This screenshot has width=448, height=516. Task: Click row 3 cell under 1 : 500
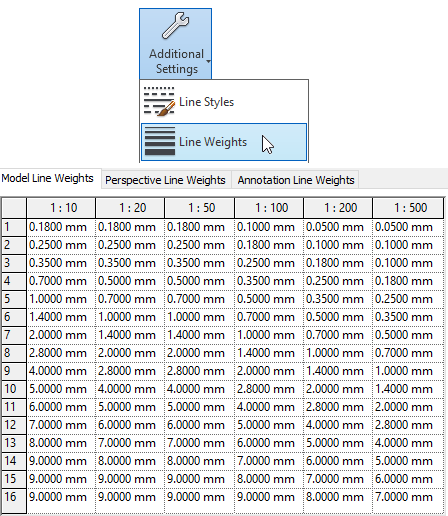[408, 263]
